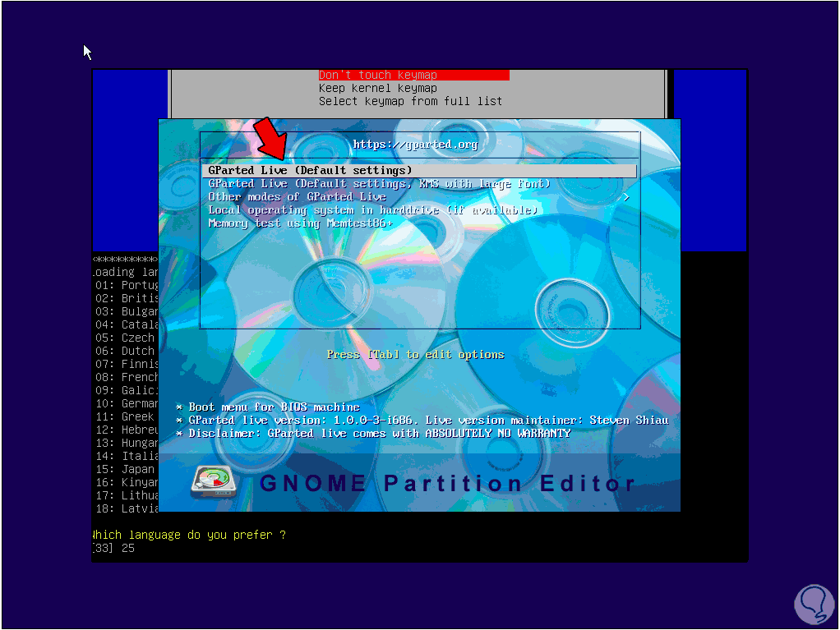Select Local operating system in harddrive entry
This screenshot has height=630, width=840.
pos(373,209)
